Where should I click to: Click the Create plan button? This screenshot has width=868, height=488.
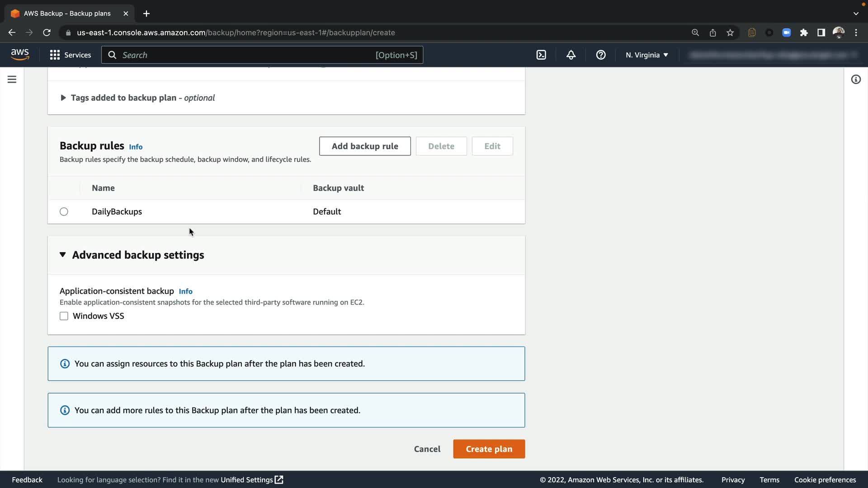click(x=489, y=449)
